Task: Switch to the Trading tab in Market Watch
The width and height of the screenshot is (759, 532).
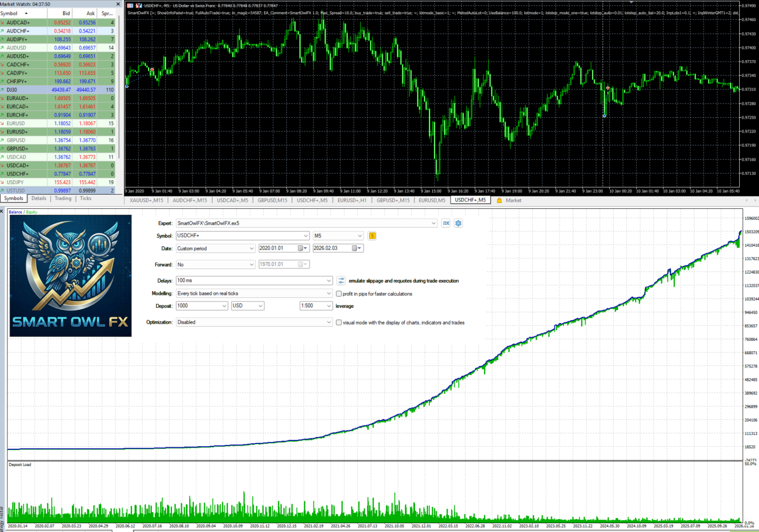Action: pyautogui.click(x=63, y=198)
